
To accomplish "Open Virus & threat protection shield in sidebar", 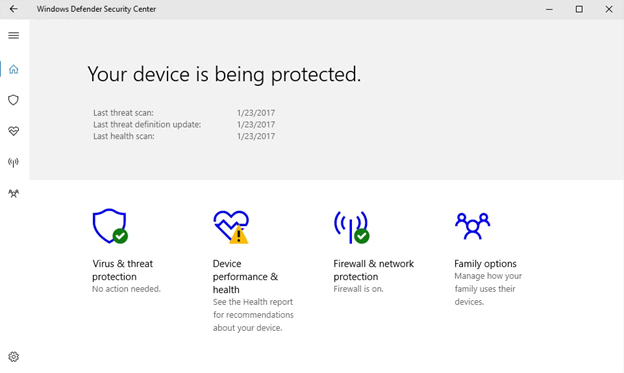I will (14, 100).
